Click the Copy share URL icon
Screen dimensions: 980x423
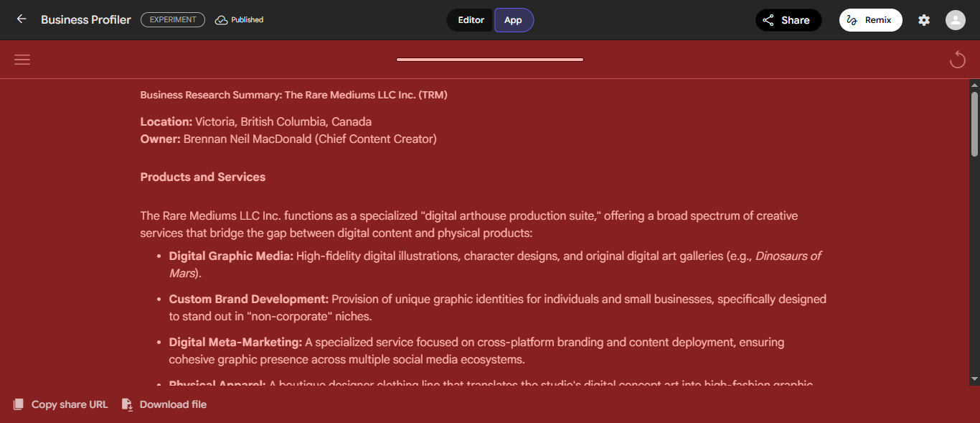pyautogui.click(x=19, y=404)
